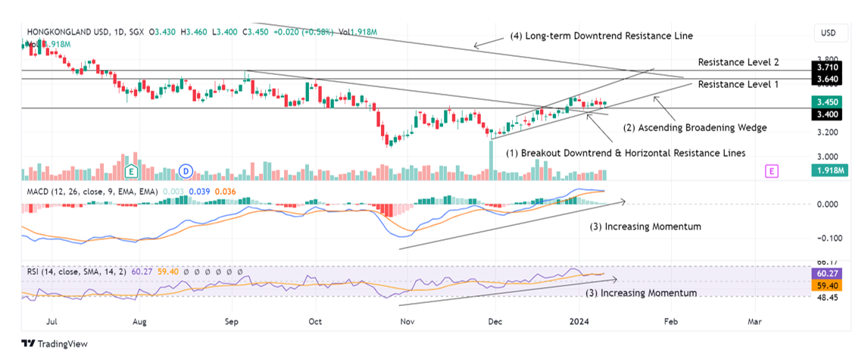Screen dimensions: 868x356
Task: Select Increasing Momentum label in MACD pane
Action: coord(645,226)
